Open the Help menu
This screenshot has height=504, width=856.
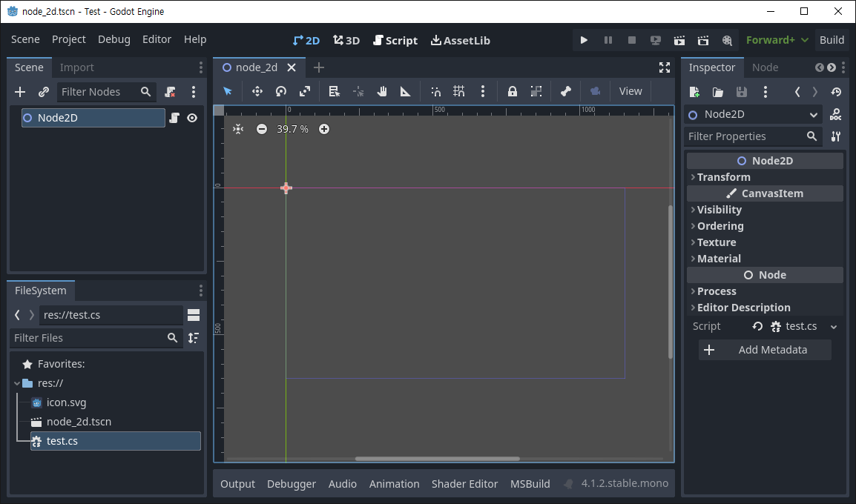(x=195, y=39)
